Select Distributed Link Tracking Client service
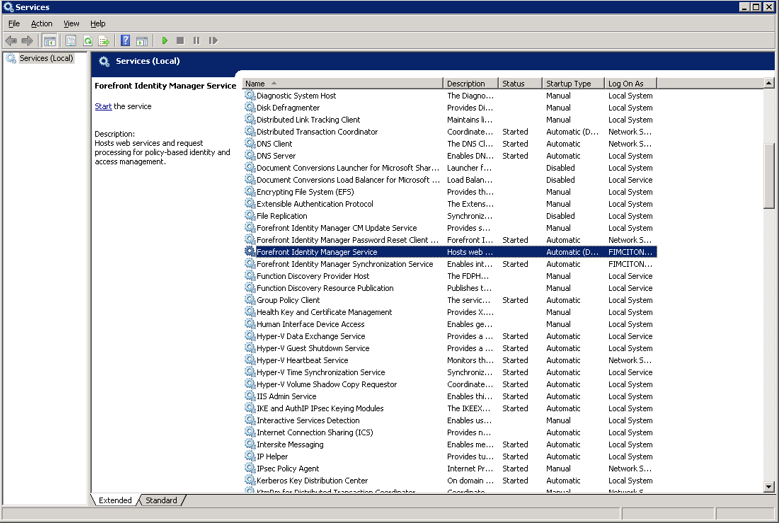The height and width of the screenshot is (525, 781). [x=450, y=120]
